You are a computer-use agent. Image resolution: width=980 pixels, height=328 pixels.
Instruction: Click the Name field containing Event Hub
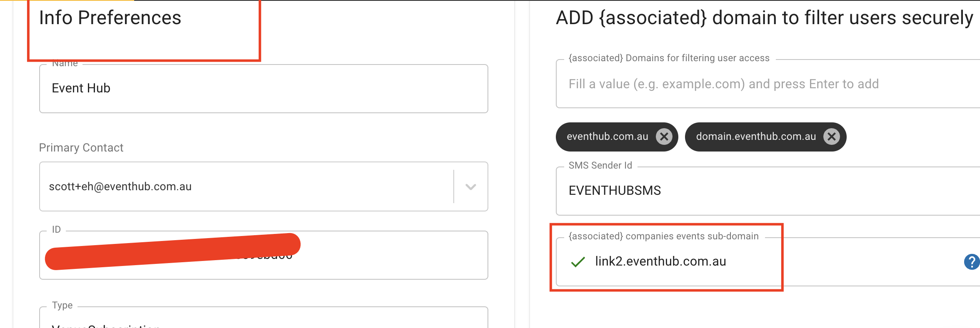pyautogui.click(x=263, y=88)
